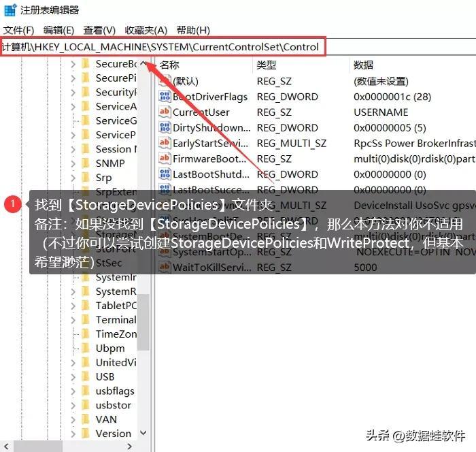Click the TimeZon folder icon
The height and width of the screenshot is (452, 476).
click(86, 334)
